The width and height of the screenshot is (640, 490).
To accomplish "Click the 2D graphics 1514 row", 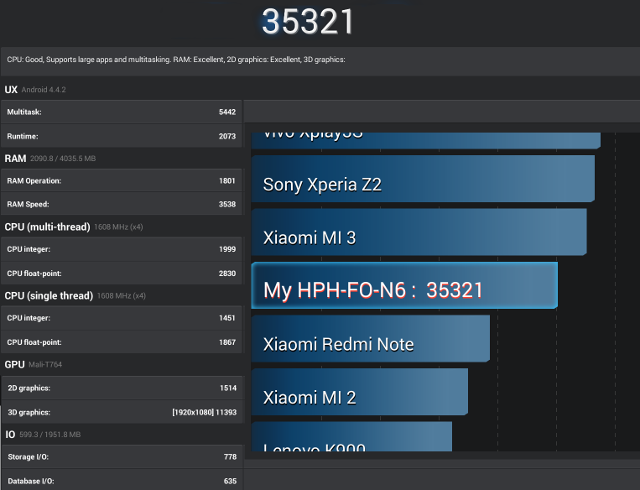I will [122, 388].
